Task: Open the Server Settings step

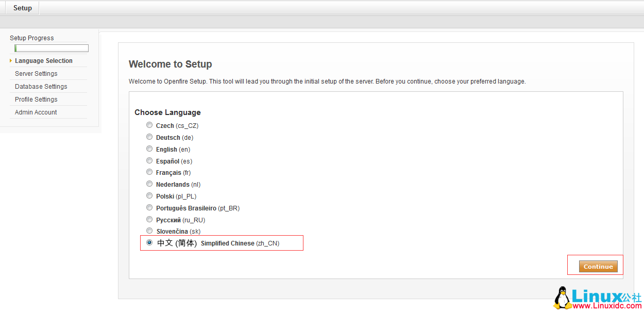Action: (x=36, y=73)
